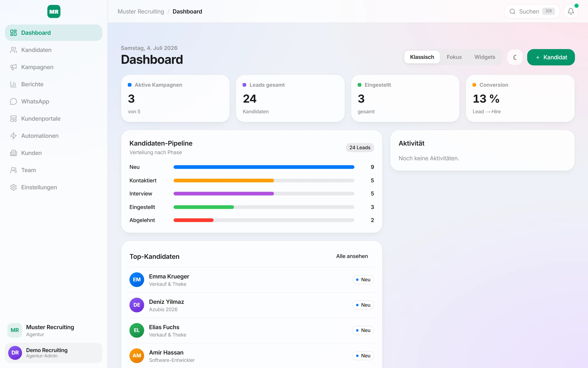Switch to the Widgets view tab

[x=484, y=57]
